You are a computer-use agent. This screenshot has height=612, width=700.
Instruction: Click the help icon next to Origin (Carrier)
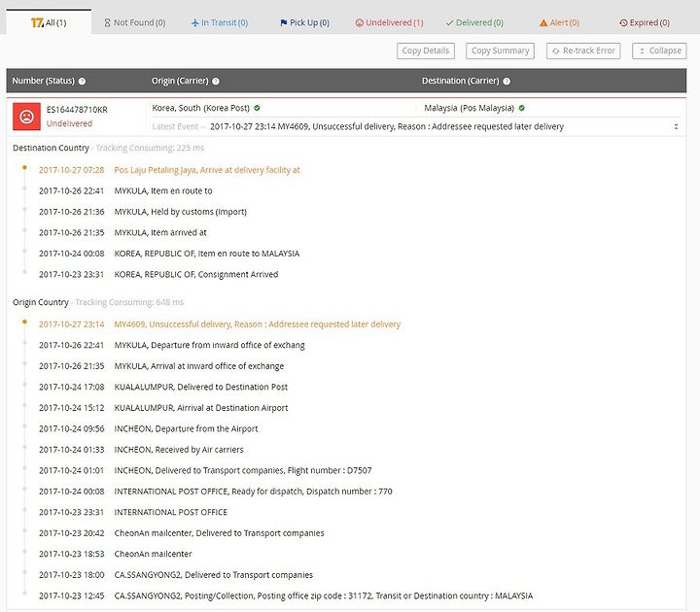(216, 82)
